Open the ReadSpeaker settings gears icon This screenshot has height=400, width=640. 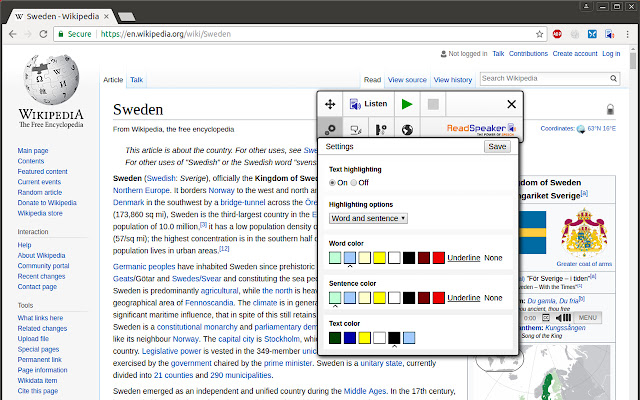tap(331, 129)
